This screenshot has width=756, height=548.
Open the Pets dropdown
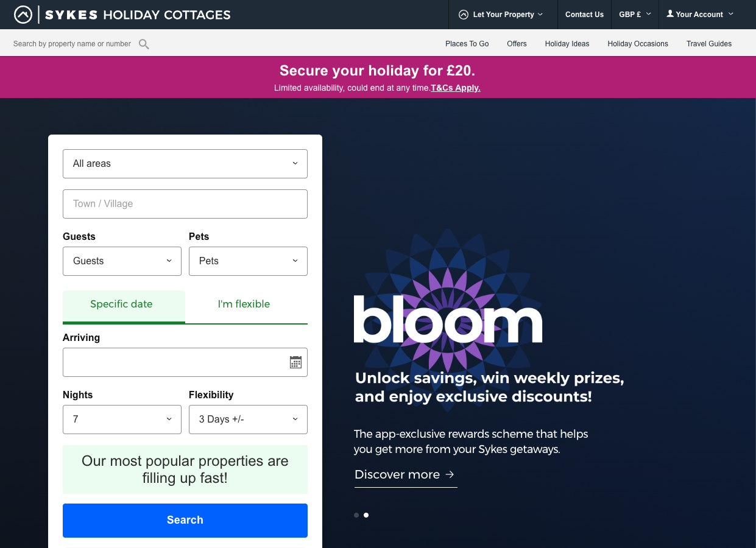248,261
